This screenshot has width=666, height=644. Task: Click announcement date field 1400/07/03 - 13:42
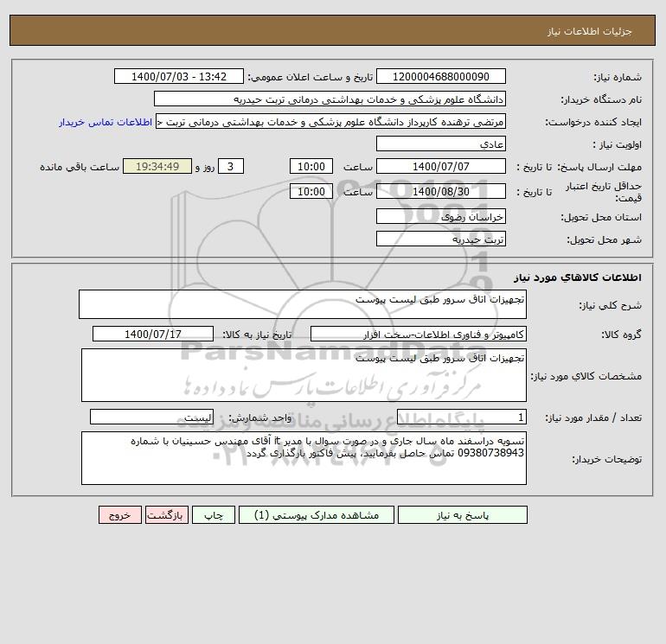pyautogui.click(x=179, y=76)
